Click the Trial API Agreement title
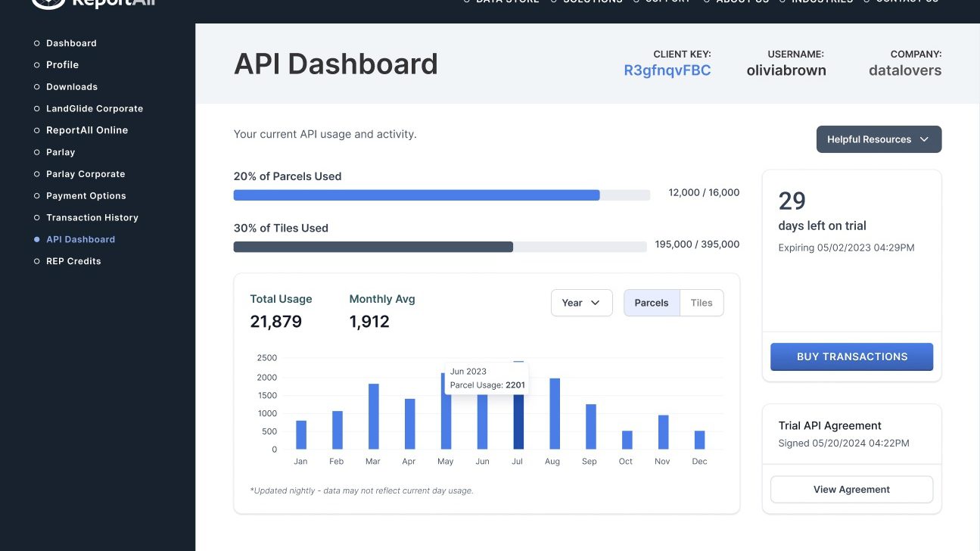Image resolution: width=980 pixels, height=551 pixels. [x=830, y=425]
